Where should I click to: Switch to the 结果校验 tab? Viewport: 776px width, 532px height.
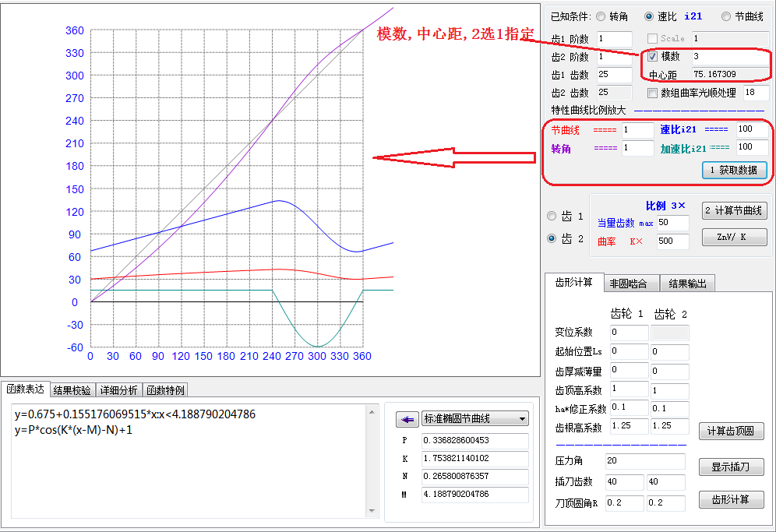(72, 390)
